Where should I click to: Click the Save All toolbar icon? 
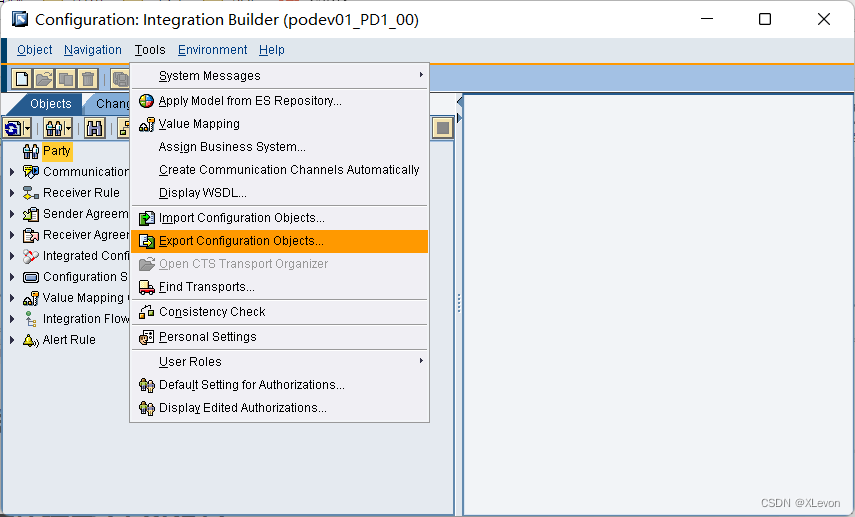(120, 79)
